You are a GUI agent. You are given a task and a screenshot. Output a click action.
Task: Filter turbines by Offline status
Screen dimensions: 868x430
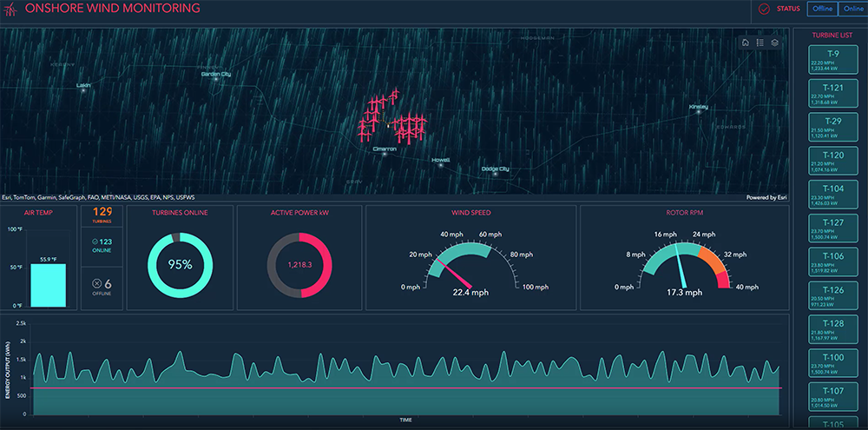[x=823, y=9]
